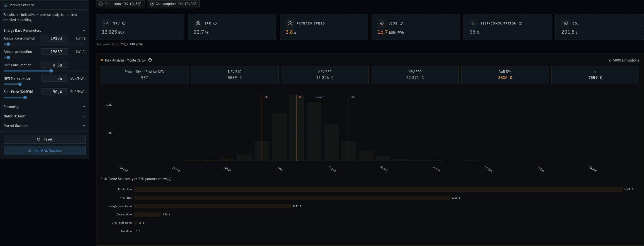
Task: Click the Grid Tariff Trend sensitivity bar
Action: pyautogui.click(x=135, y=223)
